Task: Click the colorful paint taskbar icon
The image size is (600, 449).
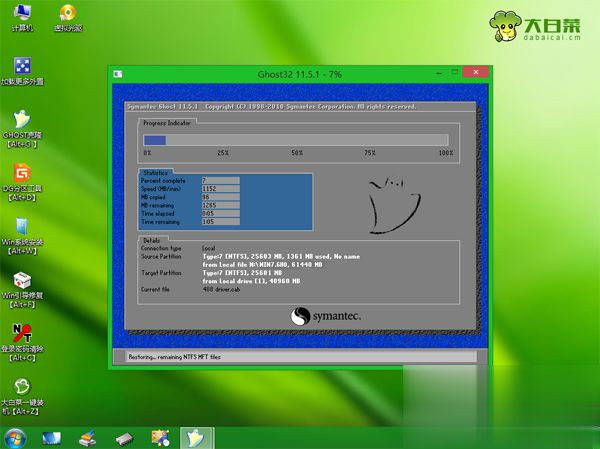Action: coord(160,438)
